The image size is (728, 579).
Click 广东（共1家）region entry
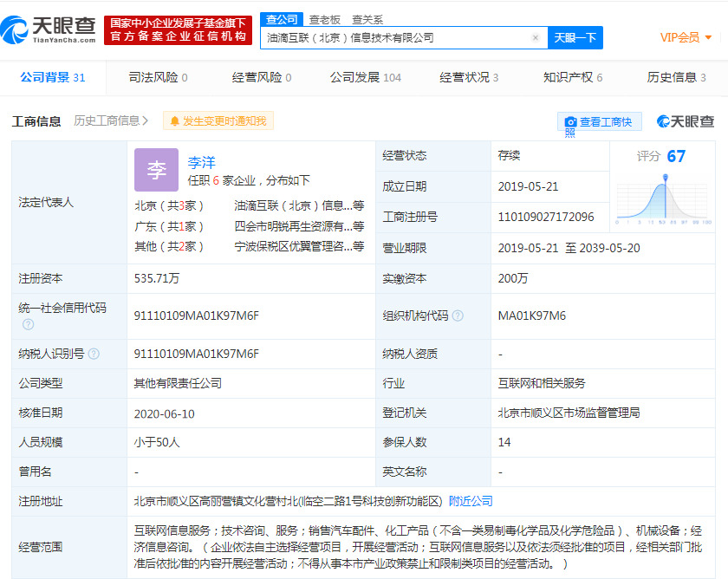[169, 226]
